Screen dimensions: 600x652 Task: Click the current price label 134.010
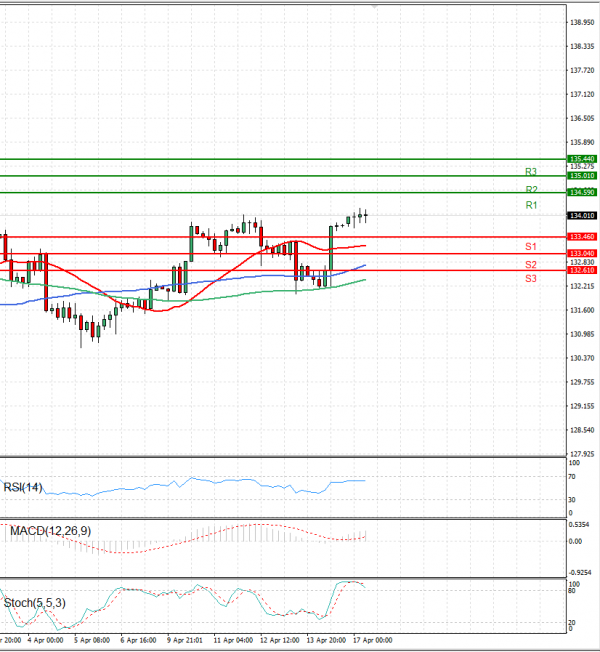[582, 215]
